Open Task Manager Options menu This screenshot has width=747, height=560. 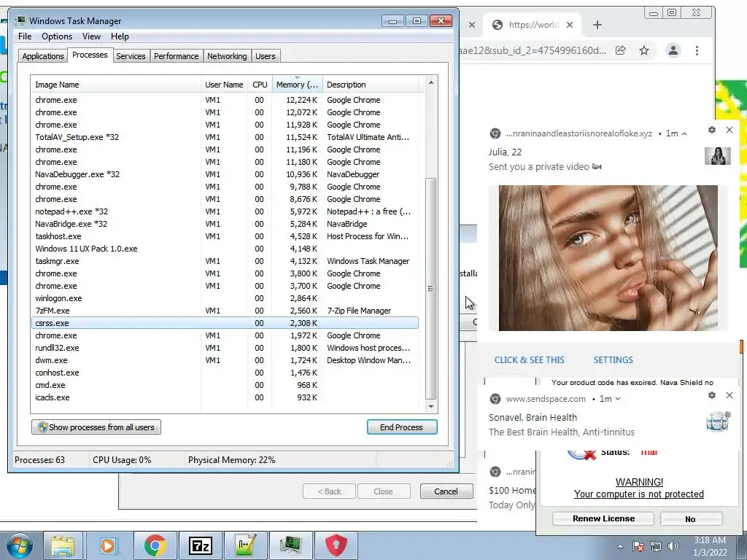[x=57, y=36]
